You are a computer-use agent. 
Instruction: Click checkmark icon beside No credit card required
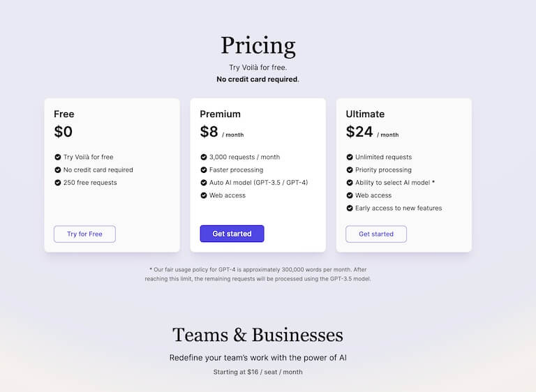click(58, 170)
